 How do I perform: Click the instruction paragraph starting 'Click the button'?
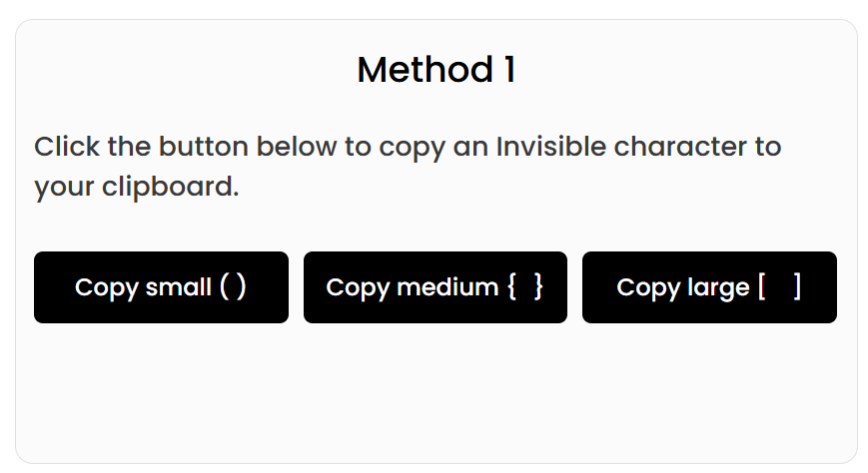[408, 167]
